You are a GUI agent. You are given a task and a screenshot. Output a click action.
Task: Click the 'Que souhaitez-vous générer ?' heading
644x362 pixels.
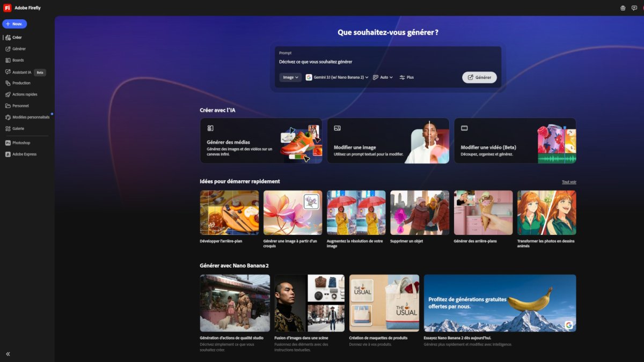pyautogui.click(x=388, y=33)
